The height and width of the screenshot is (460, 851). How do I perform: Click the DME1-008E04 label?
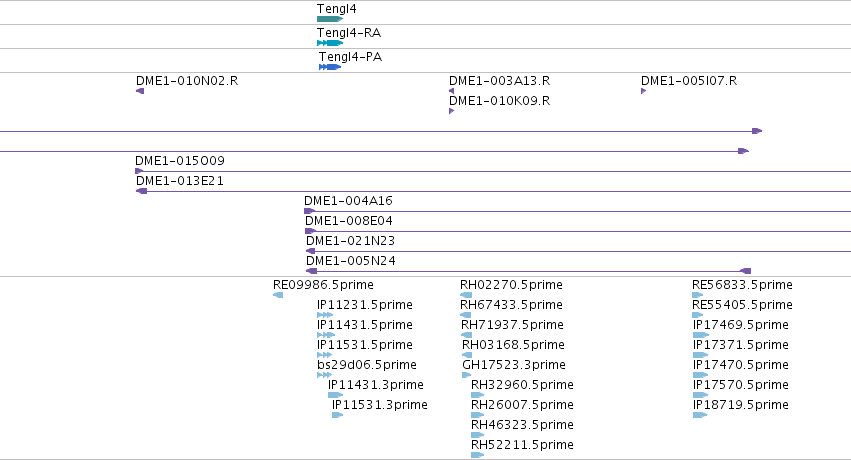(348, 221)
